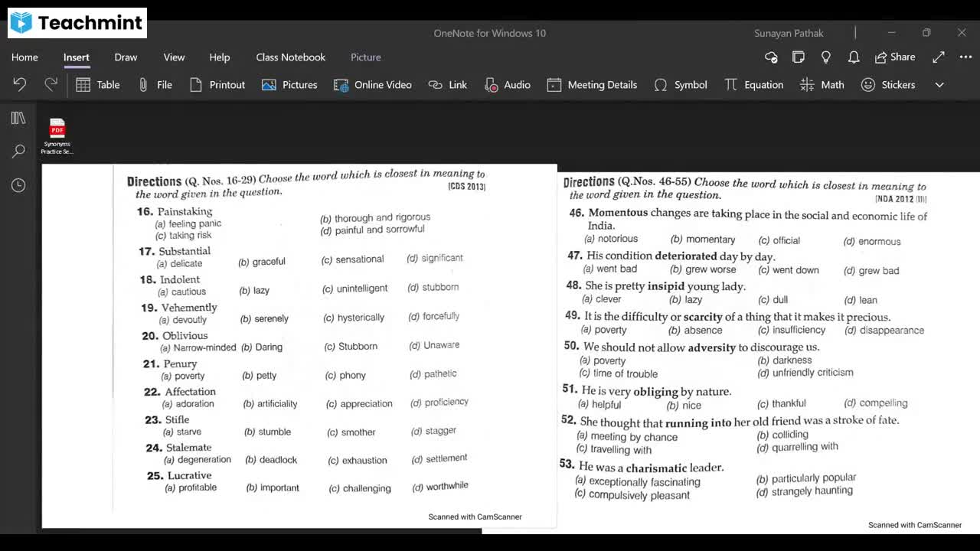The width and height of the screenshot is (980, 551).
Task: Click '(c) dull' option in question 48
Action: [773, 300]
